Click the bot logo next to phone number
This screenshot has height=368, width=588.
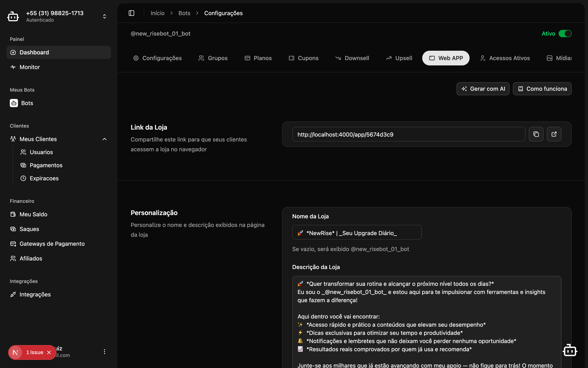13,16
